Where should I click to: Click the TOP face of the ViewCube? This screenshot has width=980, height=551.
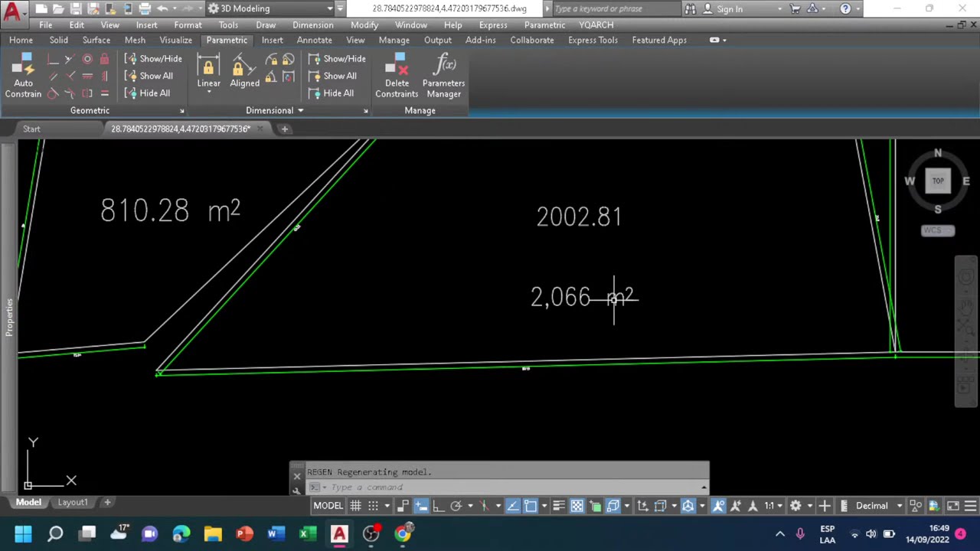pos(938,181)
